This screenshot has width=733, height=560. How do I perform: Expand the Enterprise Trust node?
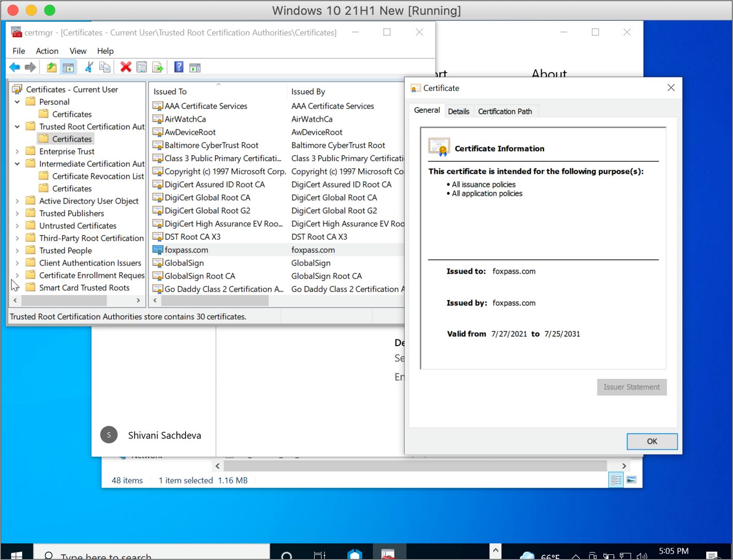[x=17, y=151]
